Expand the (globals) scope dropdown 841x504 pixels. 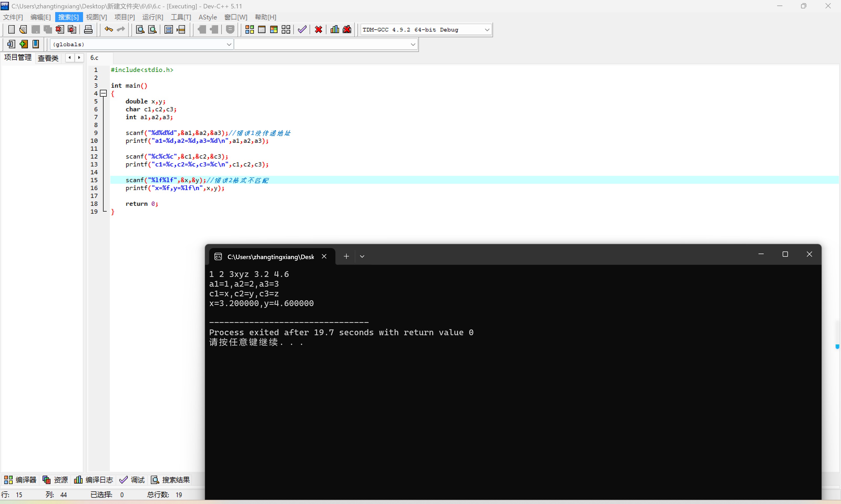coord(229,44)
